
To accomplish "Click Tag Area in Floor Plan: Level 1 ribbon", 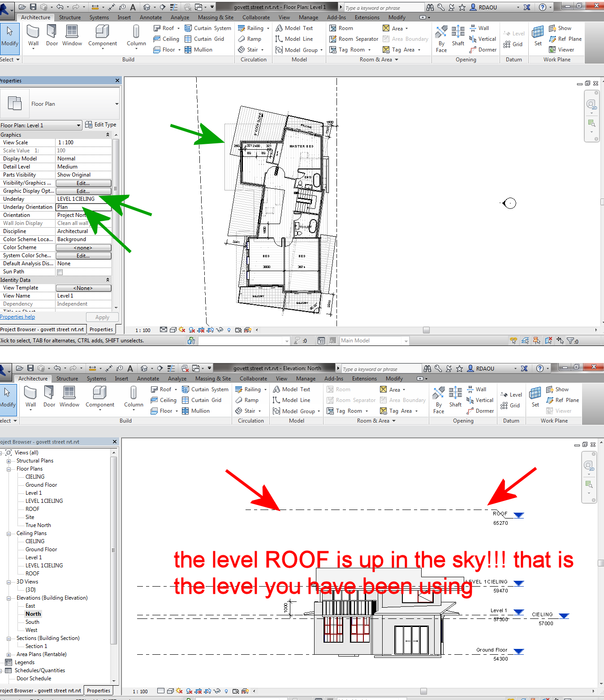I will point(401,50).
